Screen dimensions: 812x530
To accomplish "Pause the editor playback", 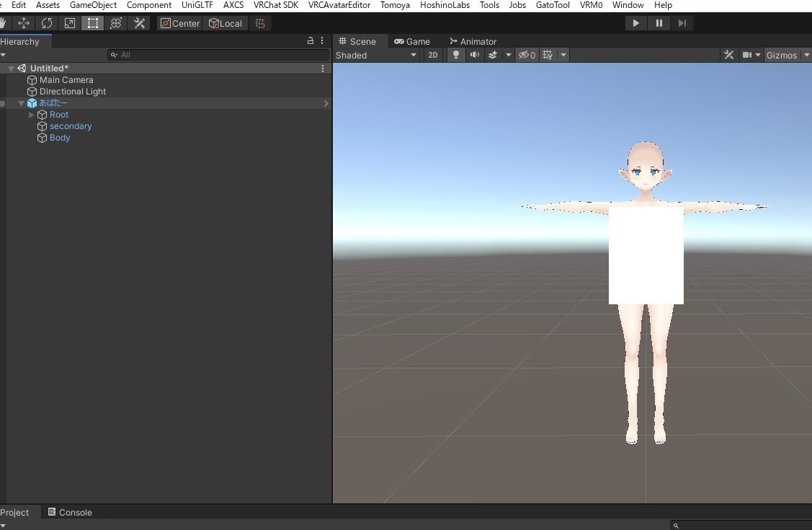I will (x=659, y=22).
